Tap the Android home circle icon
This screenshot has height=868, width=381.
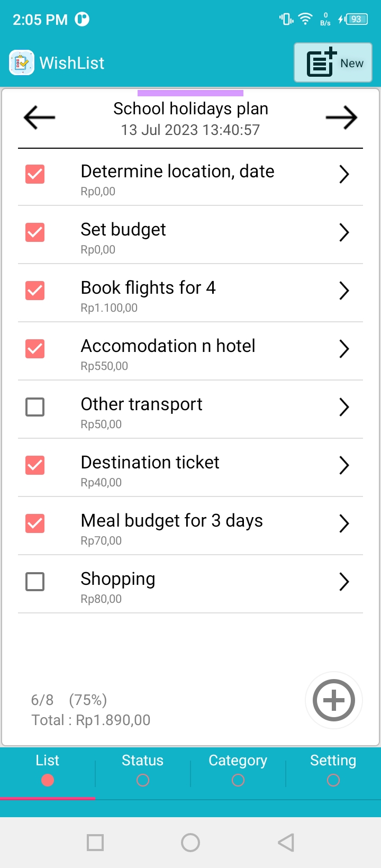click(x=190, y=842)
